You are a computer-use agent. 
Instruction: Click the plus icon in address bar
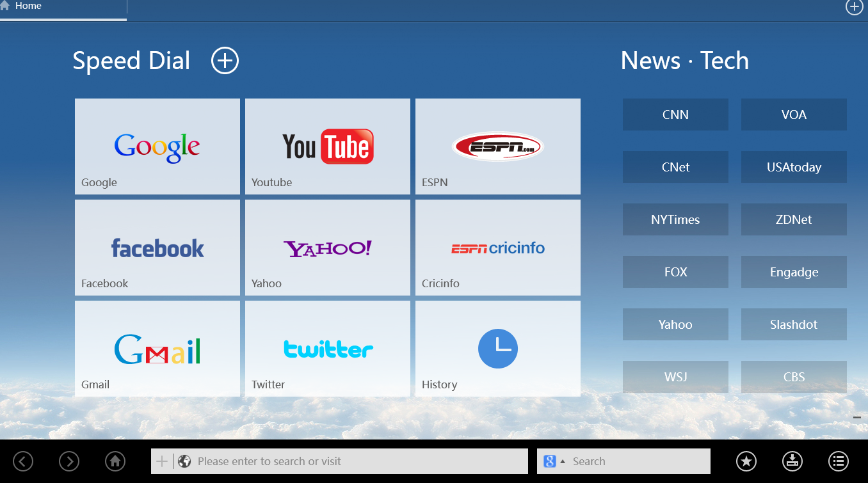click(x=162, y=461)
